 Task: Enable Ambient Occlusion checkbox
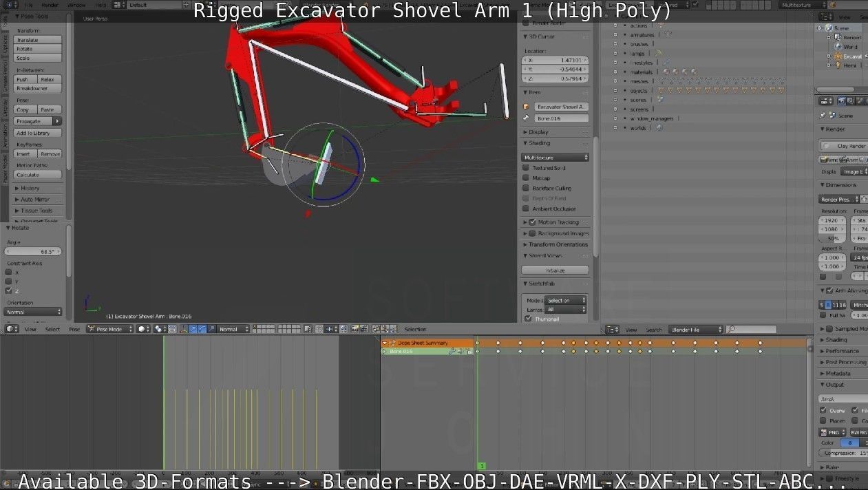coord(526,209)
